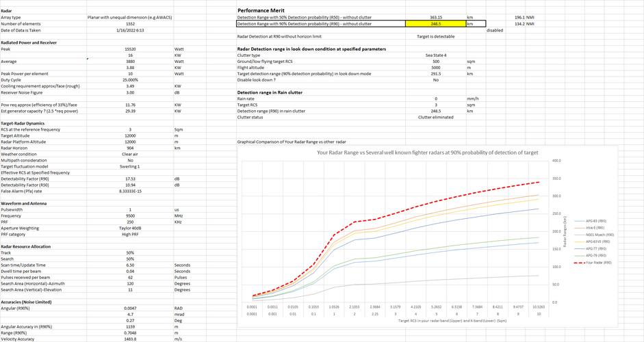Select the Search Area Azimuth value 120
The width and height of the screenshot is (644, 342).
click(130, 283)
